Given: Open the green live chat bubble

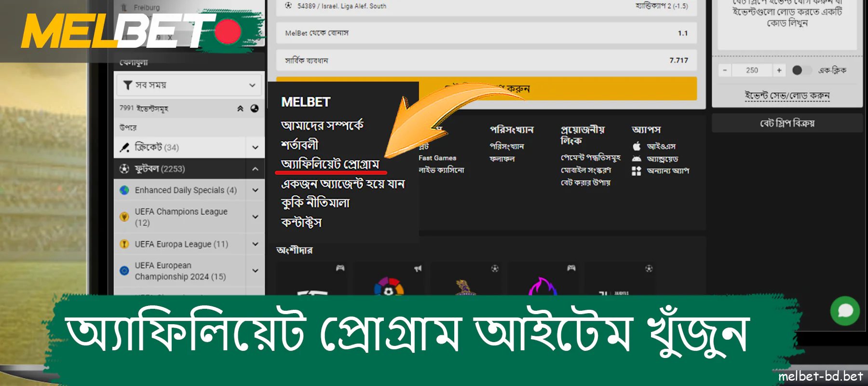Looking at the screenshot, I should point(845,311).
